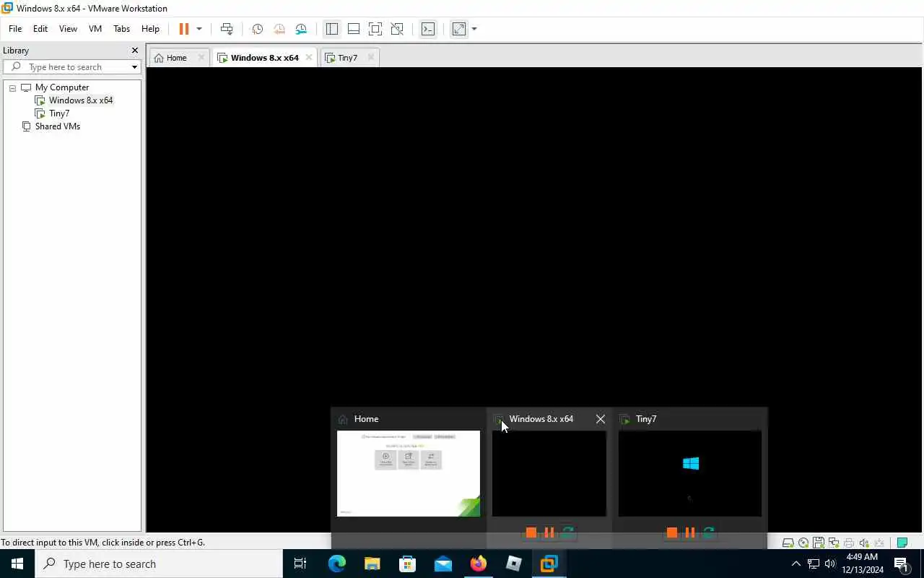The image size is (924, 578).
Task: Click the hard disk status bar icon
Action: click(788, 543)
